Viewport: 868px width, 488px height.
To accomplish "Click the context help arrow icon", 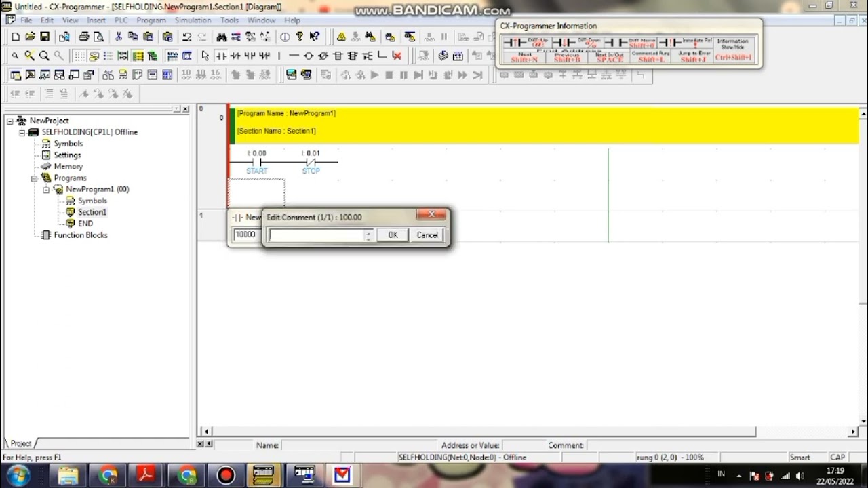I will [315, 37].
